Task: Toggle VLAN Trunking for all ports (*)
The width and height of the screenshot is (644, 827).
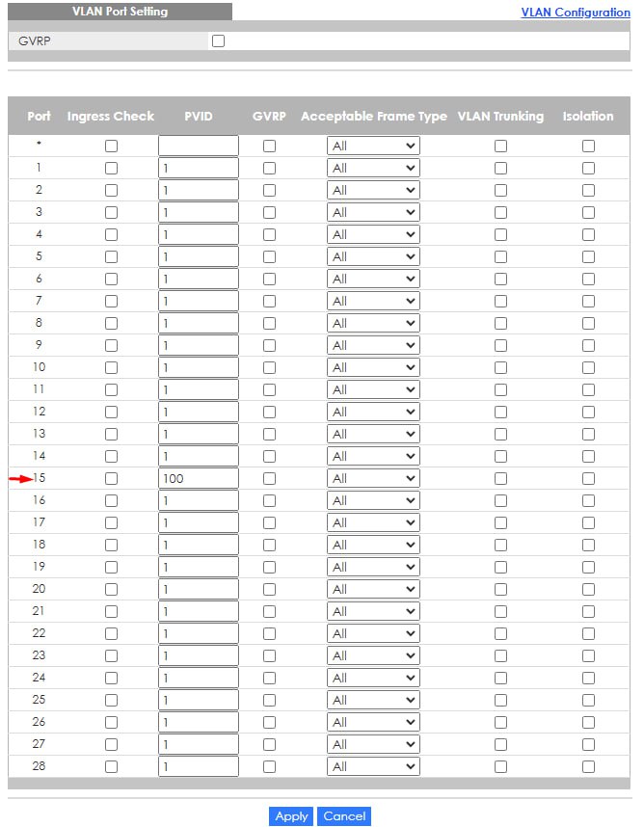Action: tap(500, 147)
